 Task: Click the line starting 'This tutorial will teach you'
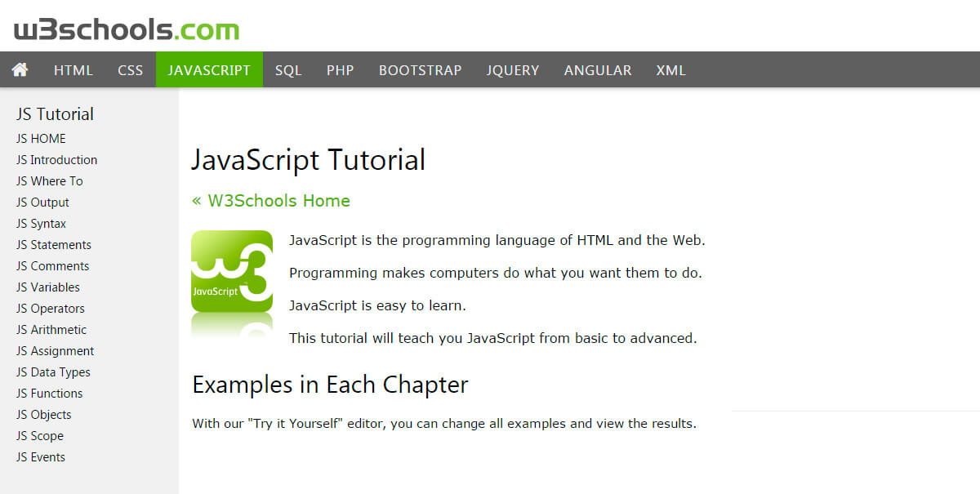point(493,338)
